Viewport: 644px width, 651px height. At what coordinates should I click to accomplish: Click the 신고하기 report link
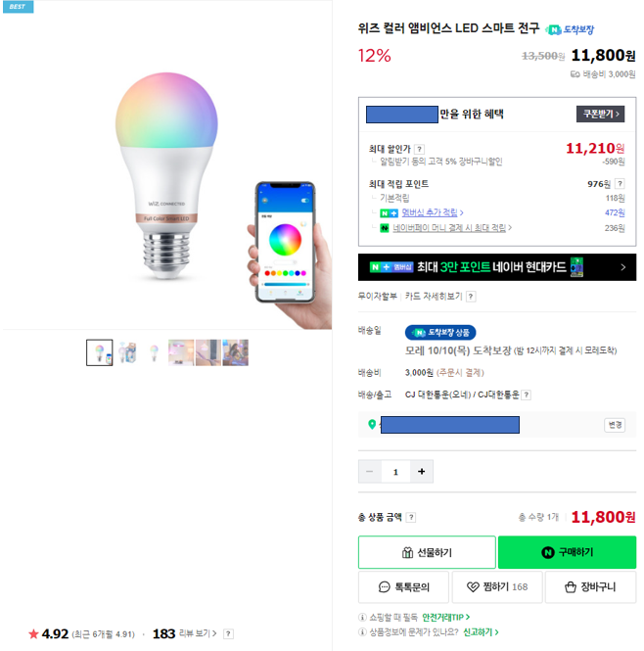(x=480, y=632)
